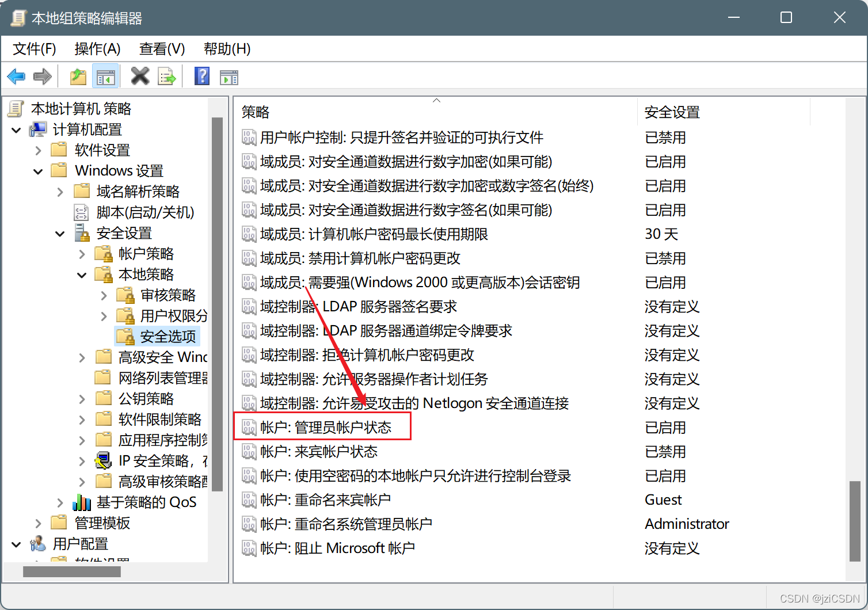Select 安全选项 in the tree
This screenshot has height=610, width=868.
(167, 337)
